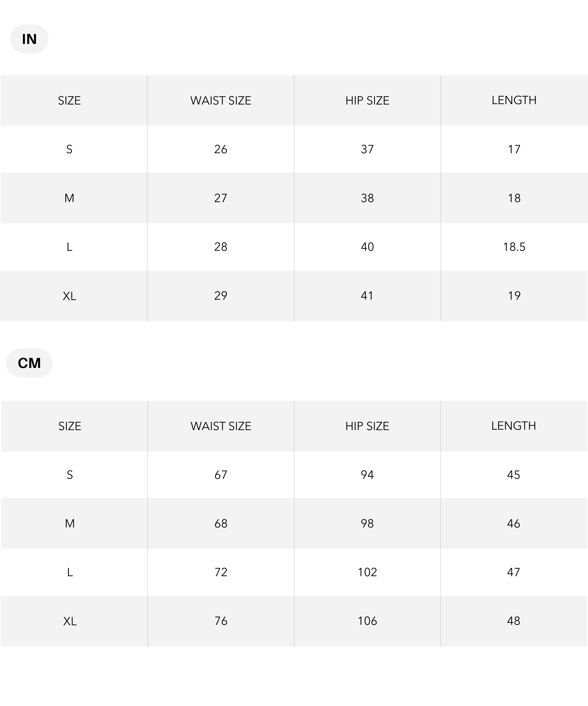Click the hip value 102 in centimeters table

[367, 572]
